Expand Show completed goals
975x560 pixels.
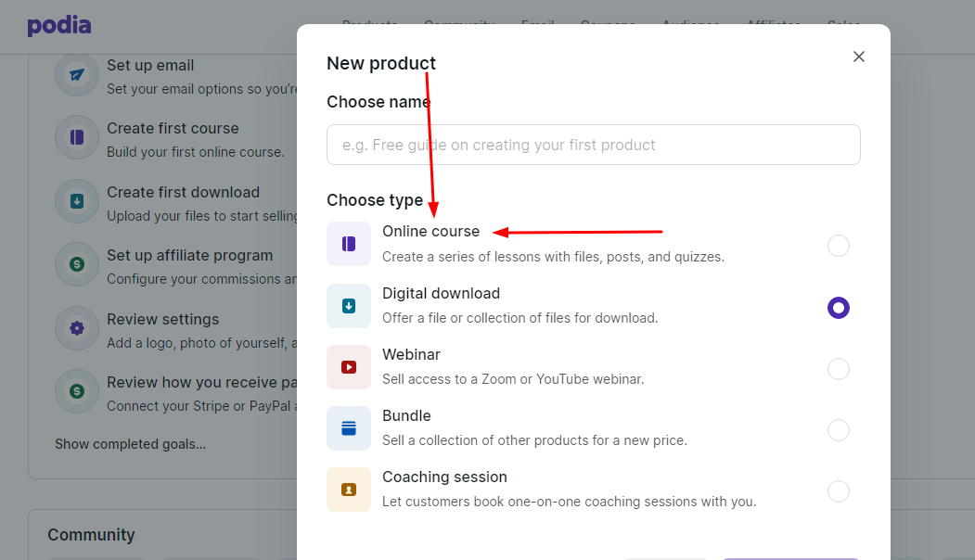pos(129,443)
